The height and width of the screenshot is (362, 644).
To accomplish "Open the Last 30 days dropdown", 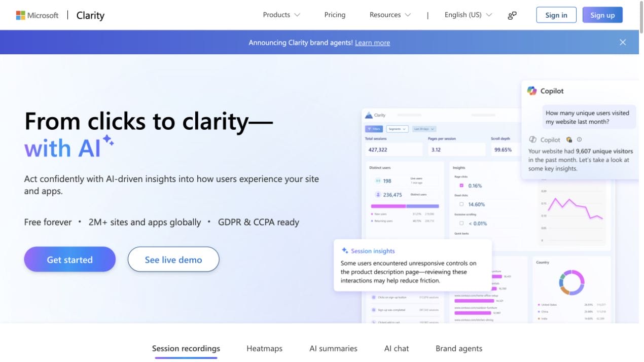I will 424,129.
